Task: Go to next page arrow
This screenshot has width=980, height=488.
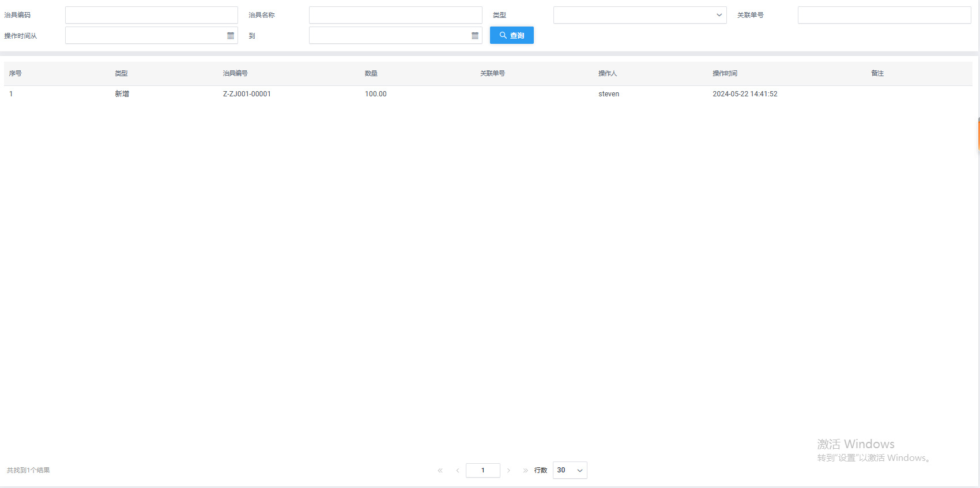Action: (x=508, y=470)
